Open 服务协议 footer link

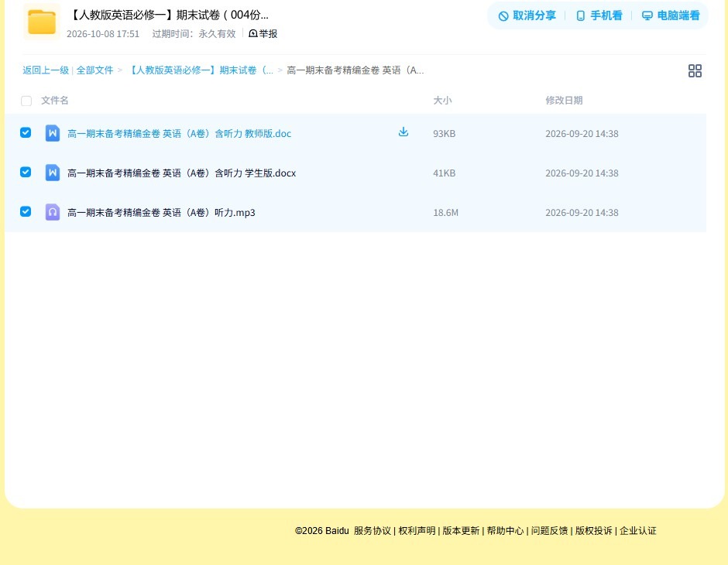pos(373,531)
